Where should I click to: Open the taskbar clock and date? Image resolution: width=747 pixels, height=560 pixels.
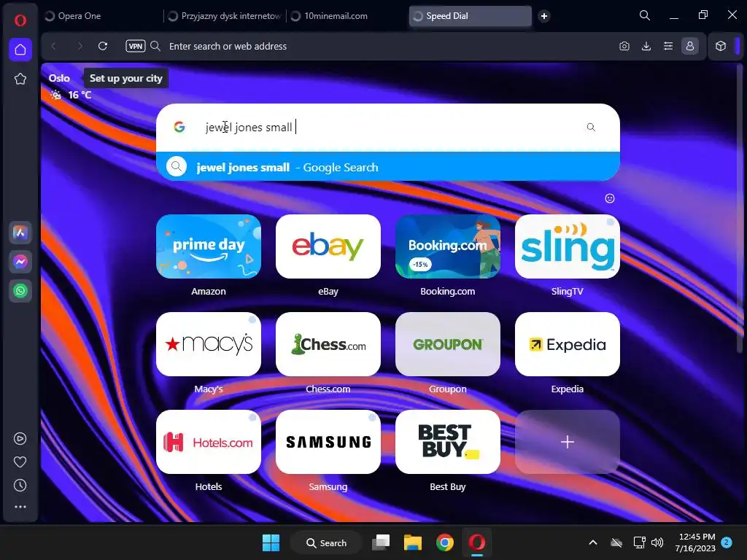click(695, 542)
